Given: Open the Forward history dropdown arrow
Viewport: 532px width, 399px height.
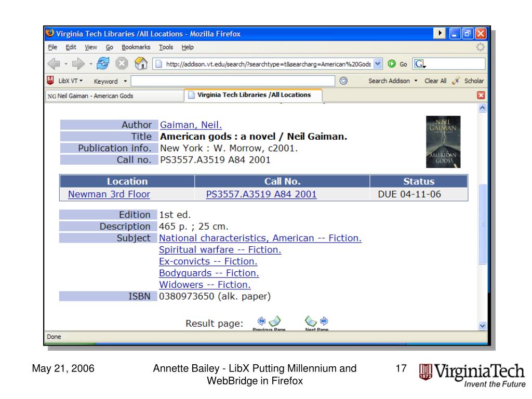Looking at the screenshot, I should click(x=90, y=64).
